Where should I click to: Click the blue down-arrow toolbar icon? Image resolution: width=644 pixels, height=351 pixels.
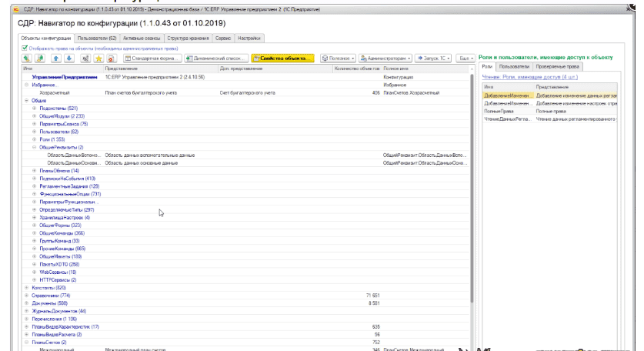pos(68,58)
